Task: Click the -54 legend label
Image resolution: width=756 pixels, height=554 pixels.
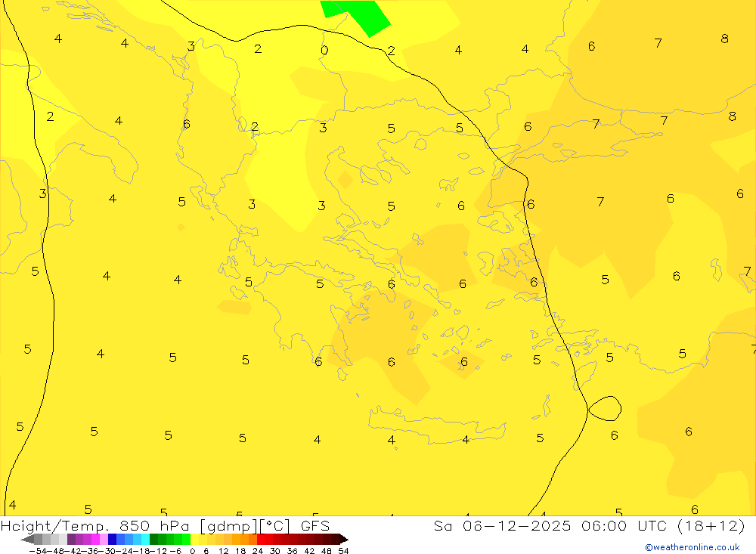Action: pyautogui.click(x=39, y=551)
